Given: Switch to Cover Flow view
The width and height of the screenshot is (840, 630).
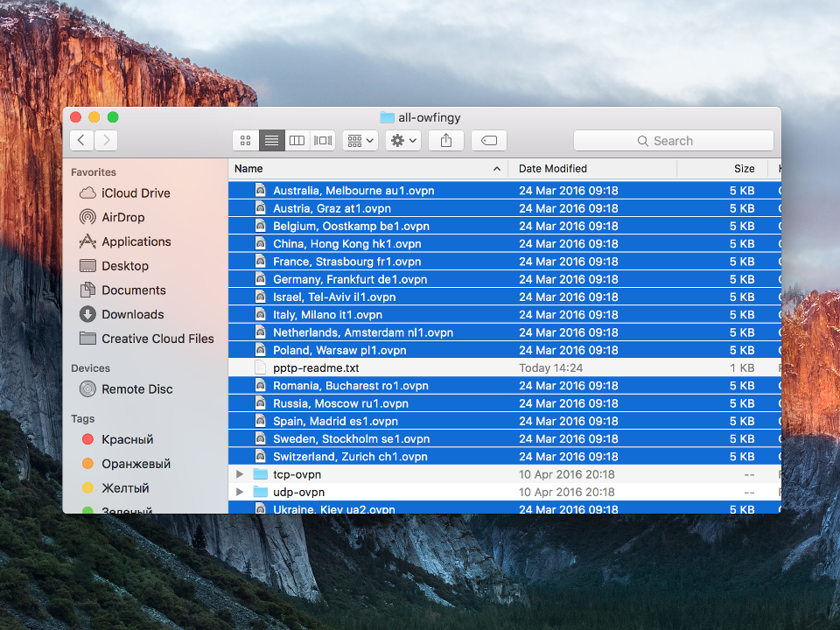Looking at the screenshot, I should click(323, 140).
